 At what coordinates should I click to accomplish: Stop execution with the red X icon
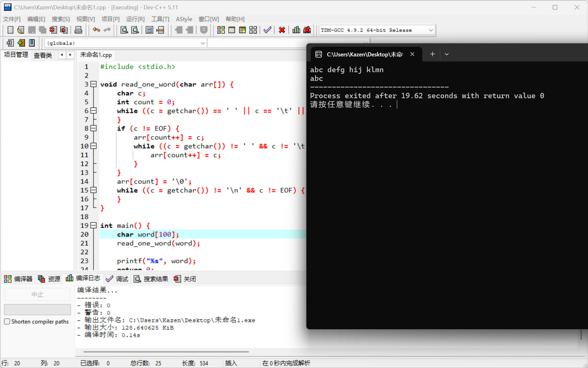pyautogui.click(x=282, y=30)
